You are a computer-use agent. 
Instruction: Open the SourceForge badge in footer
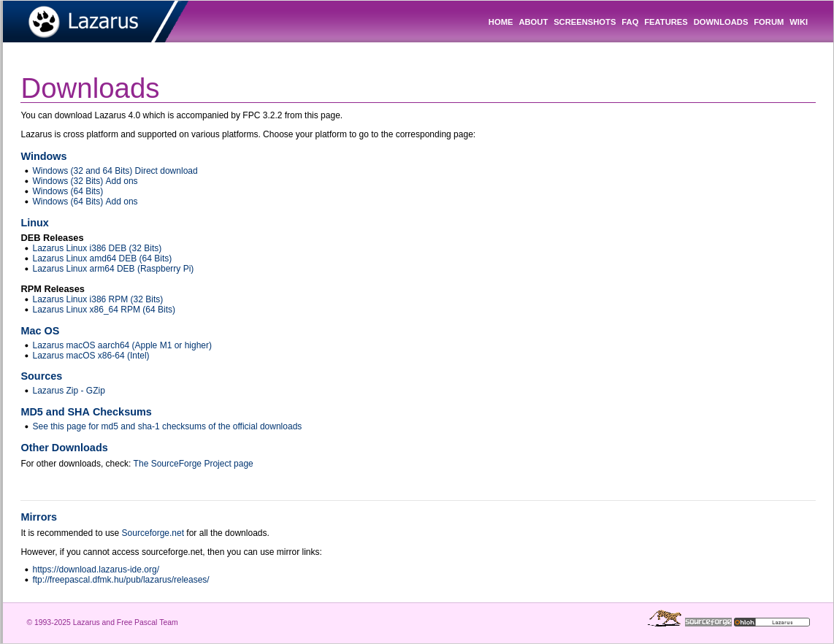[x=708, y=621]
